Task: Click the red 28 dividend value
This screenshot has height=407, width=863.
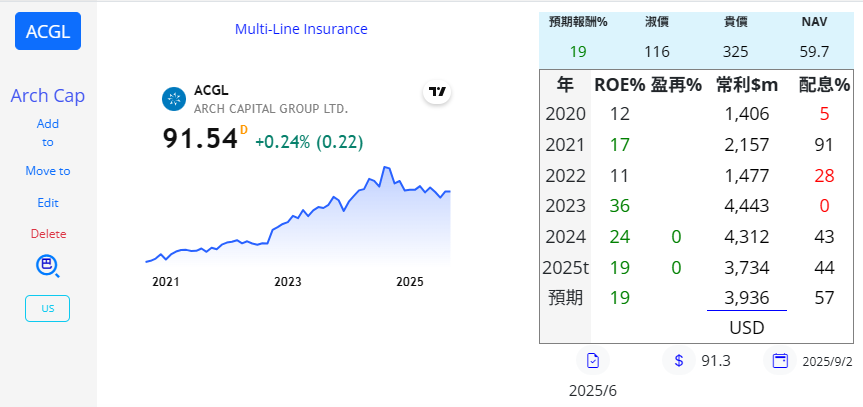Action: (x=824, y=176)
